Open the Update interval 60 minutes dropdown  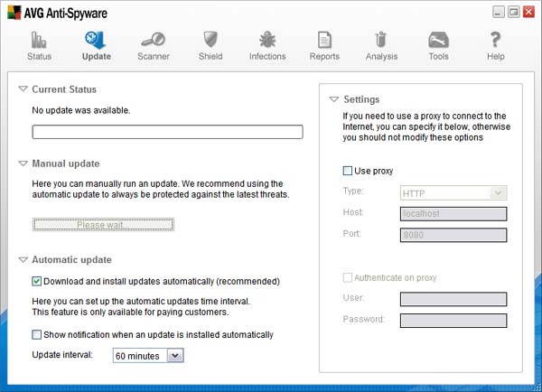pyautogui.click(x=148, y=356)
